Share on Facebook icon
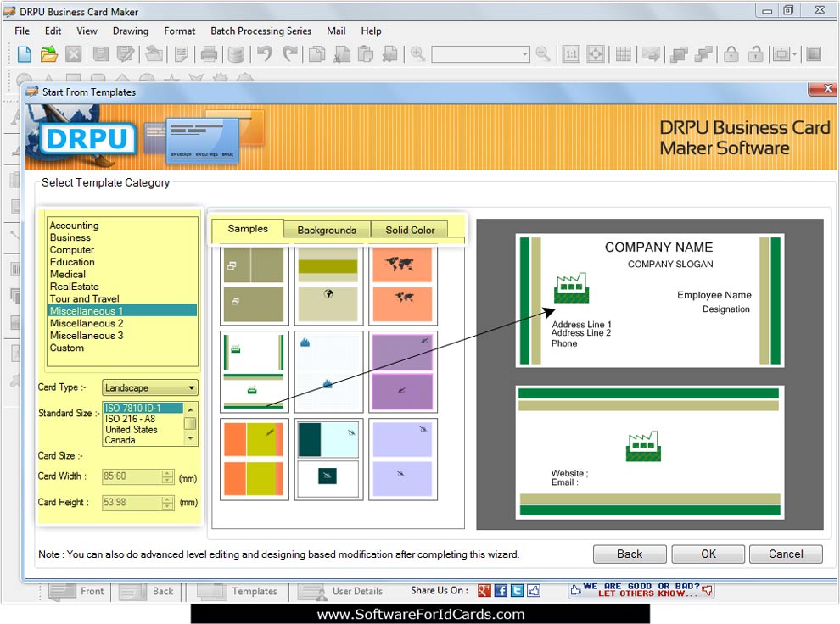This screenshot has height=624, width=840. point(501,590)
